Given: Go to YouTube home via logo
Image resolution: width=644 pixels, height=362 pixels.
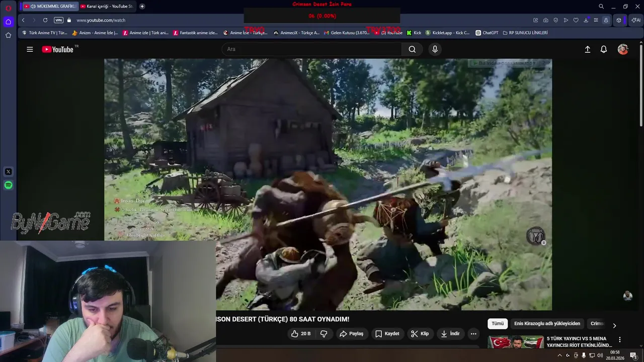Looking at the screenshot, I should (x=58, y=49).
